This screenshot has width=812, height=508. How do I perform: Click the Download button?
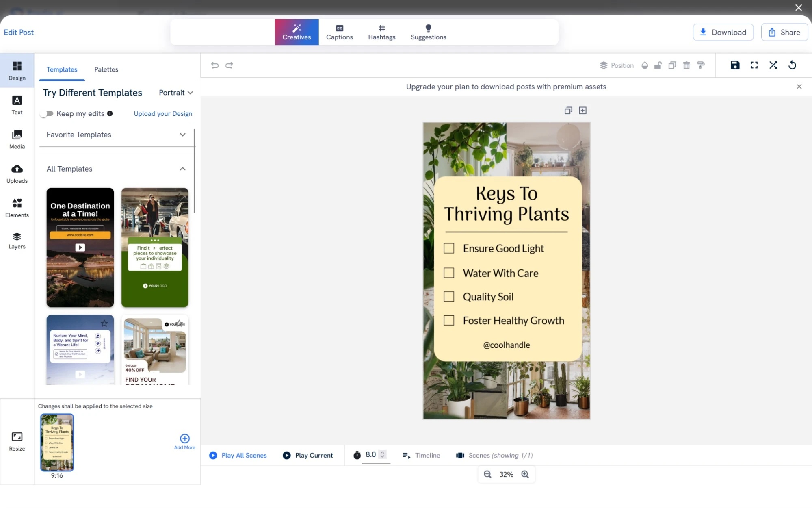coord(723,32)
